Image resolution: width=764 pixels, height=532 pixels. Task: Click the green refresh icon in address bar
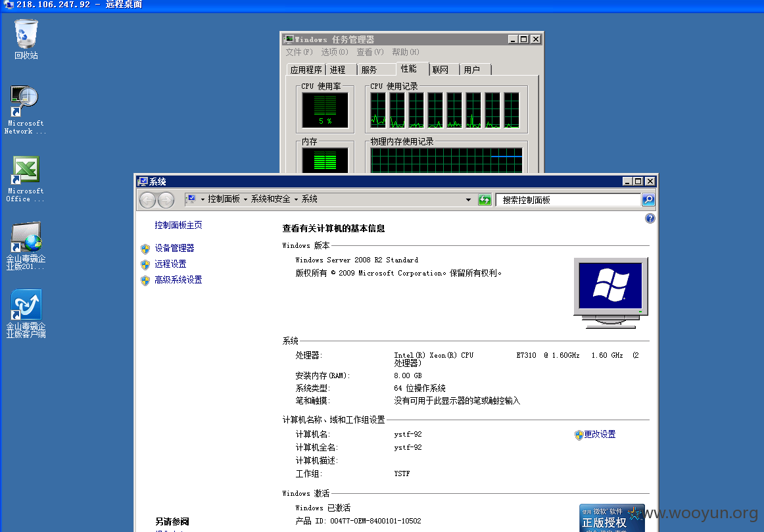(485, 200)
